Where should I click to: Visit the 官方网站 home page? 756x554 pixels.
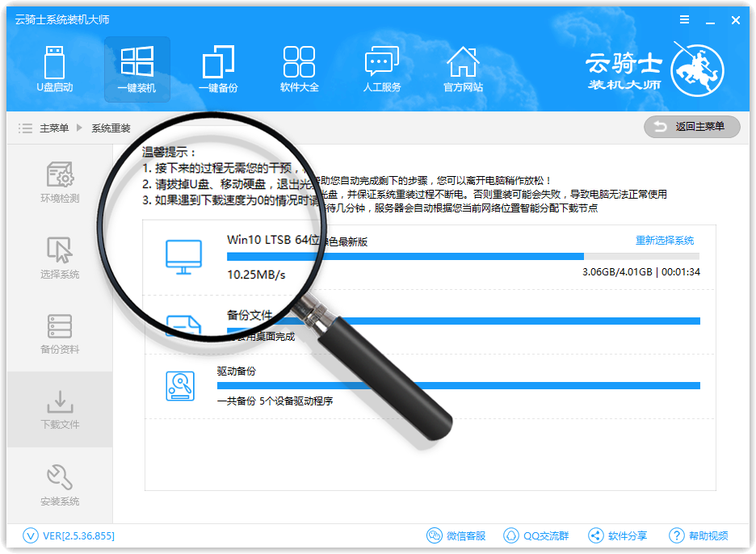pyautogui.click(x=463, y=69)
